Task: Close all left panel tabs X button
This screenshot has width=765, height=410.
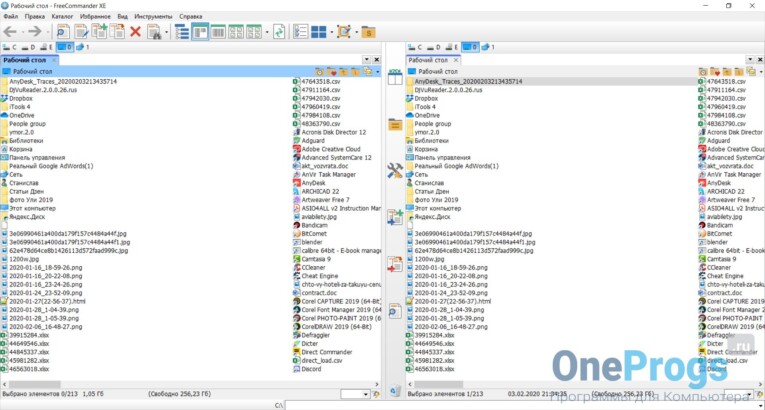Action: click(x=377, y=60)
